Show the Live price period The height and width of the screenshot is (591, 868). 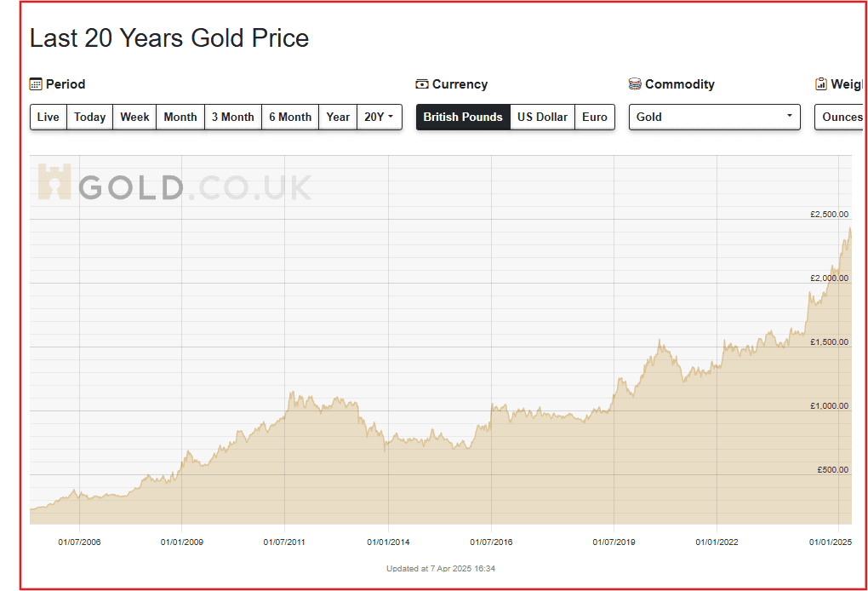coord(49,118)
